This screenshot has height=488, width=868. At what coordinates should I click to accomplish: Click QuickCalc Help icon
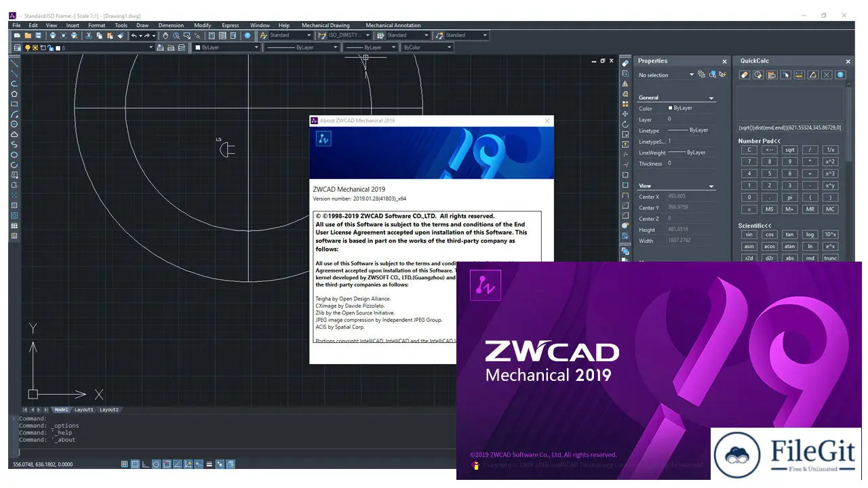click(x=840, y=75)
